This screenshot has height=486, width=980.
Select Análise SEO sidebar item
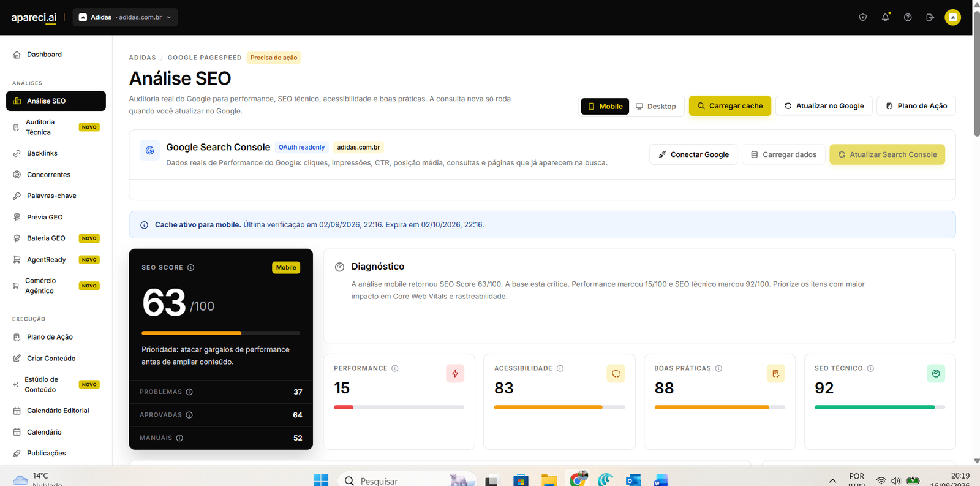pyautogui.click(x=56, y=101)
